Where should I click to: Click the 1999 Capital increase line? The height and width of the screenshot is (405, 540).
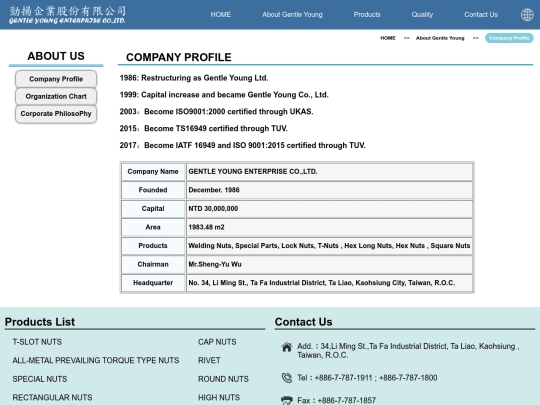pyautogui.click(x=224, y=95)
